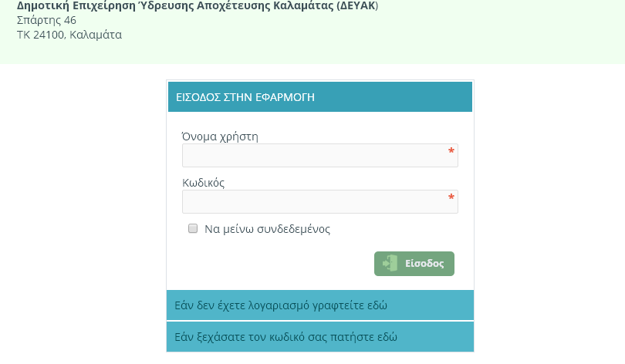Focus the Όνομα χρήστη input field
Viewport: 625px width, 364px height.
320,155
